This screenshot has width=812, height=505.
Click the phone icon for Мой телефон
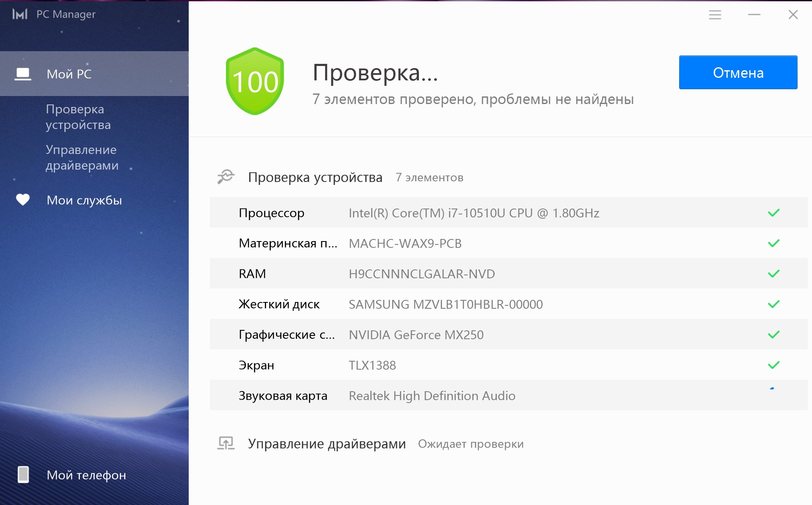pyautogui.click(x=23, y=475)
